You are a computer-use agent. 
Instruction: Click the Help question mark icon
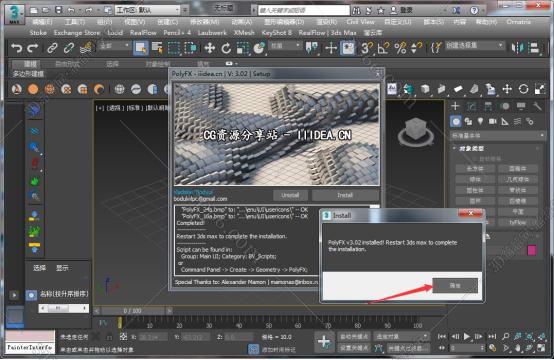[474, 10]
